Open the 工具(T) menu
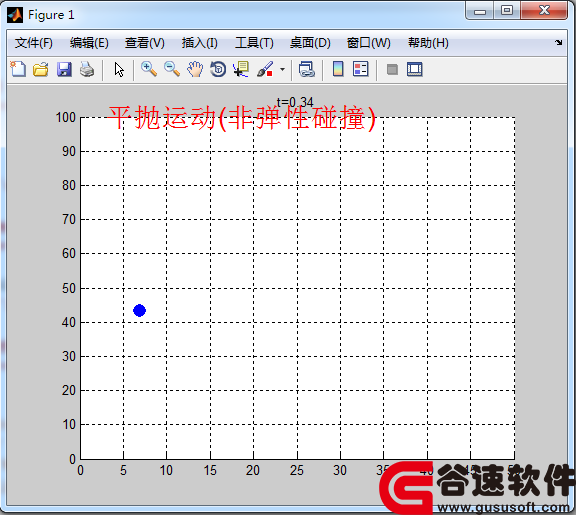The width and height of the screenshot is (576, 515). pos(254,43)
